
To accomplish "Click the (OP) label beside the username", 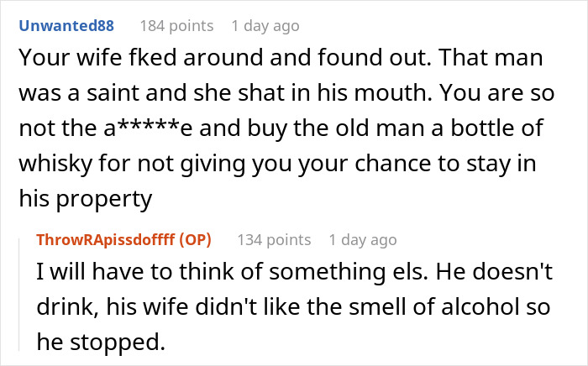I will click(195, 240).
